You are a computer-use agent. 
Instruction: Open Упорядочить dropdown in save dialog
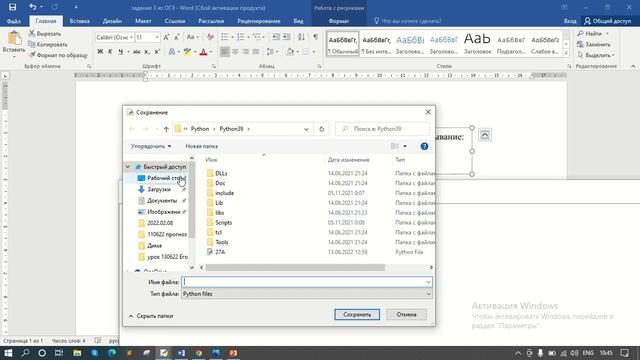[x=151, y=146]
